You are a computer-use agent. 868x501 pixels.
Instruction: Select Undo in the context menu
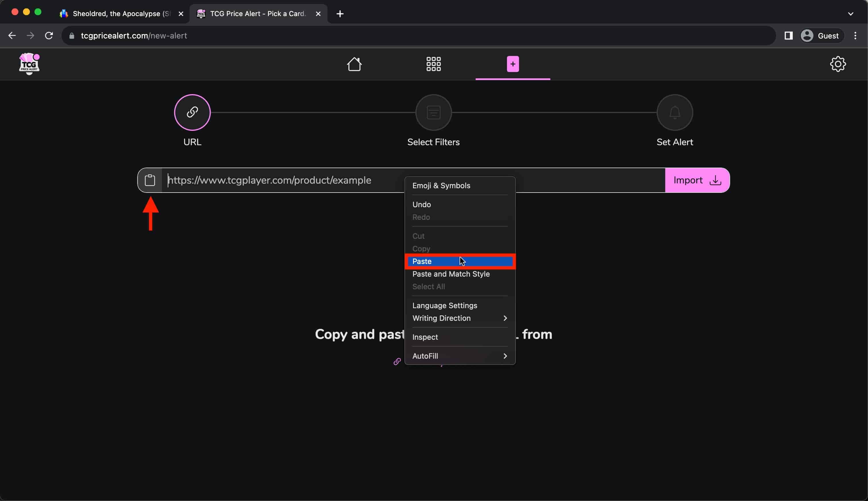point(460,205)
